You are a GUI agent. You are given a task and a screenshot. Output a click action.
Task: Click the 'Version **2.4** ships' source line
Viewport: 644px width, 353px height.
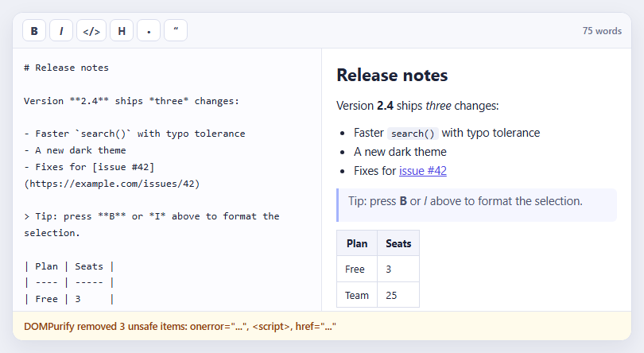(131, 101)
